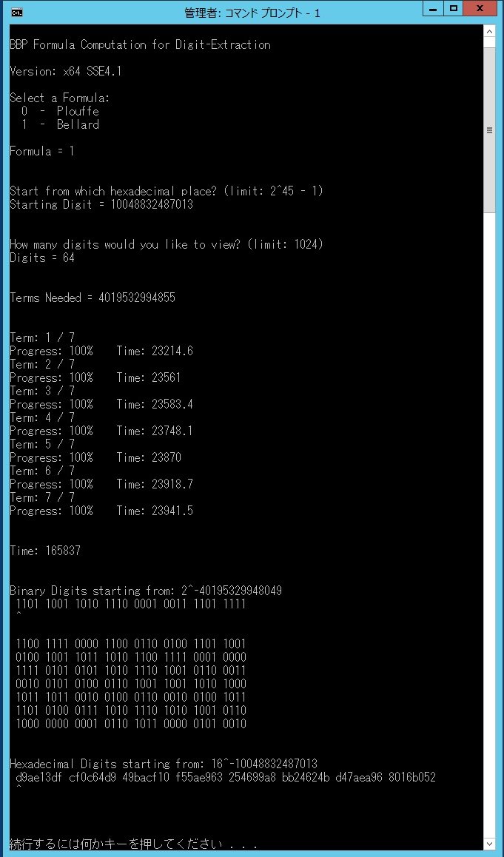Click the 'Term: 7 / 7' line

coord(42,497)
